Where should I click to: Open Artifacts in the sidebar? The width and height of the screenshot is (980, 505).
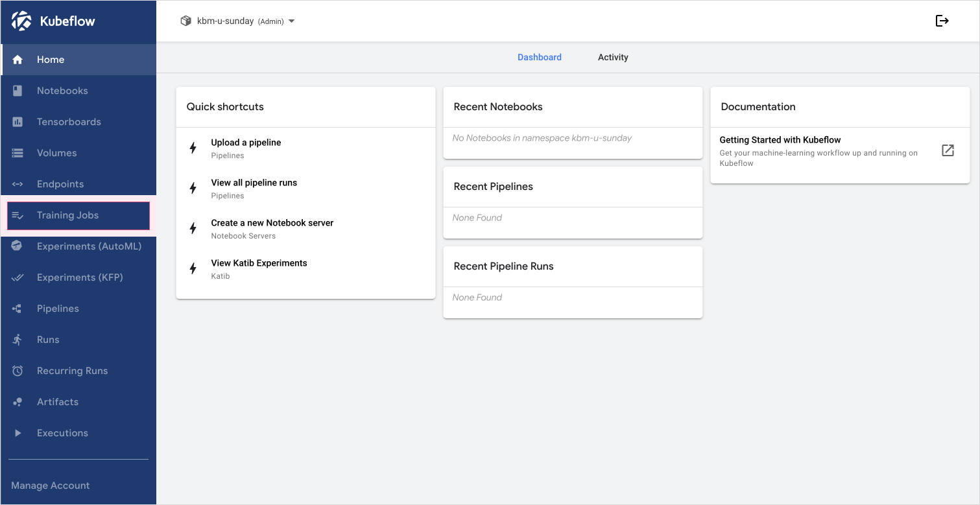pyautogui.click(x=78, y=402)
